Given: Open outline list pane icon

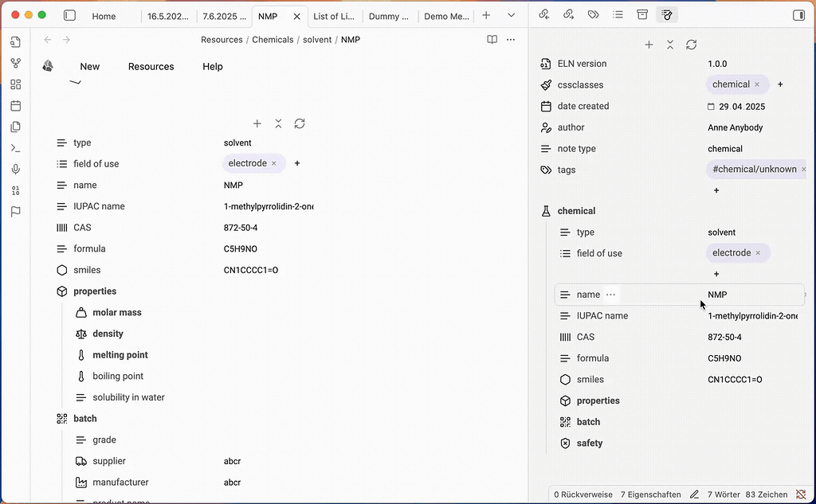Looking at the screenshot, I should tap(618, 14).
